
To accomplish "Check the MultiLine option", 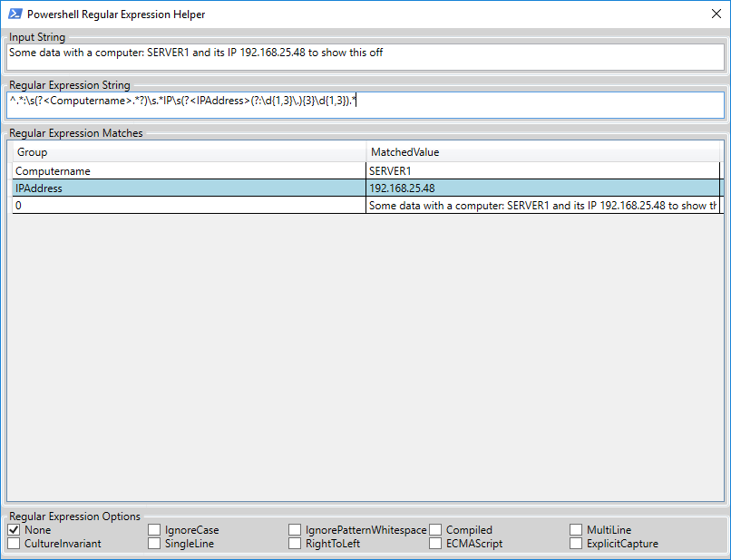I will pos(578,530).
